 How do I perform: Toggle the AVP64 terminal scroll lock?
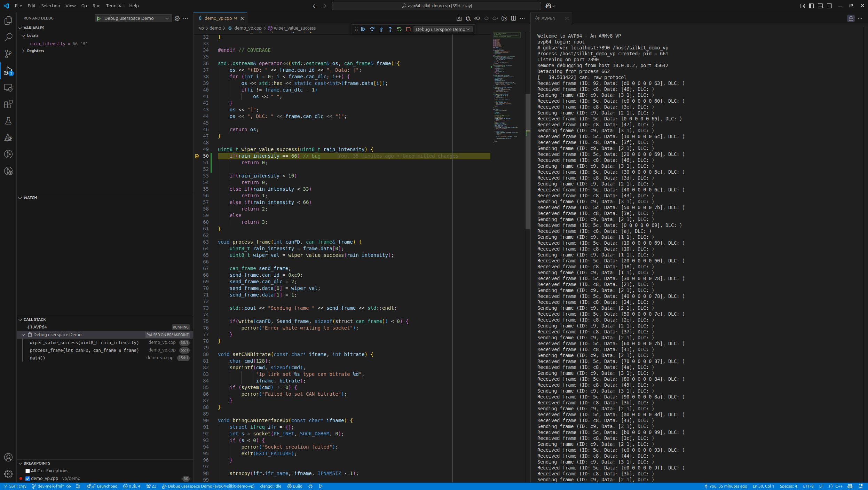coord(851,18)
